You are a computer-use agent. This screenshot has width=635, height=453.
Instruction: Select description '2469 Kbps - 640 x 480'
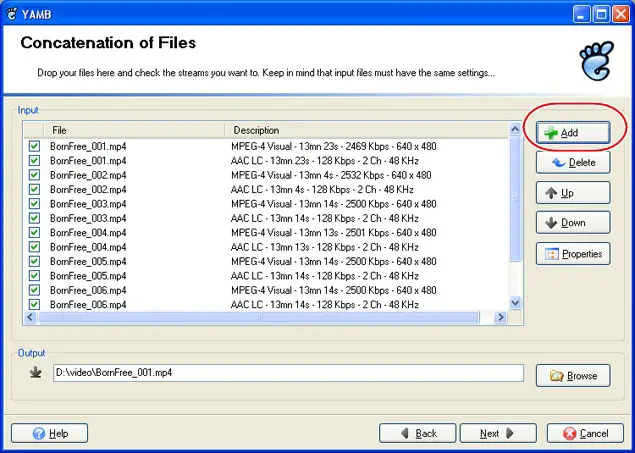click(391, 146)
